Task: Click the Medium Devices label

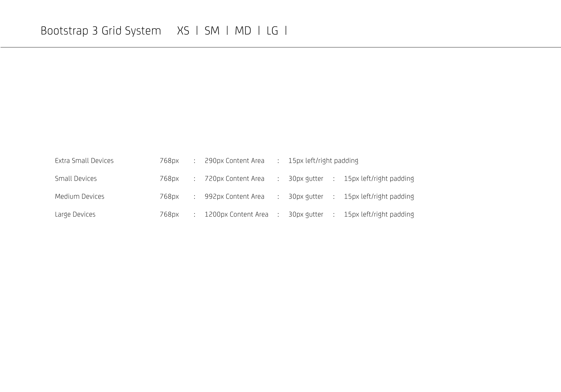Action: (79, 196)
